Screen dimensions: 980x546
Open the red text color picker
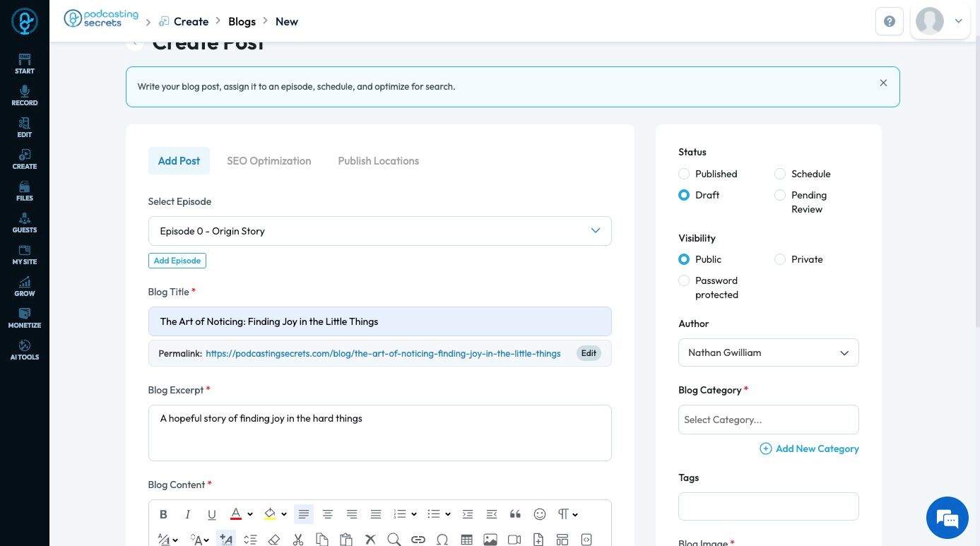point(236,514)
